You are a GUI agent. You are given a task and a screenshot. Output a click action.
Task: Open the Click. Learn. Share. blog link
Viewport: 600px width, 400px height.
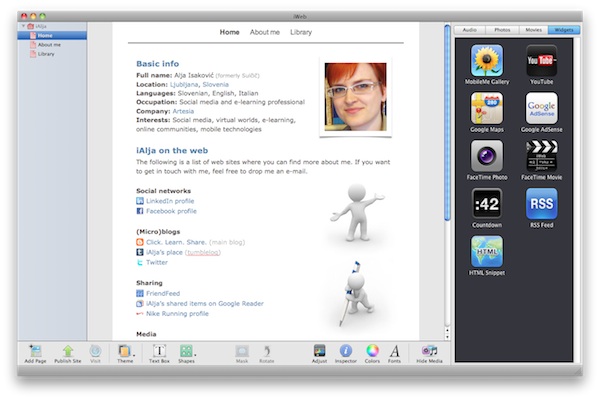pyautogui.click(x=176, y=242)
